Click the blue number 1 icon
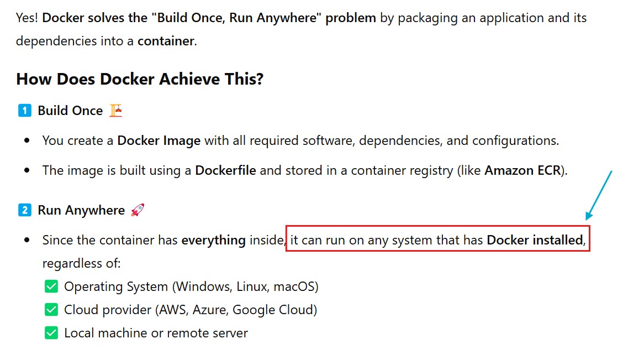This screenshot has height=349, width=644. pyautogui.click(x=25, y=111)
